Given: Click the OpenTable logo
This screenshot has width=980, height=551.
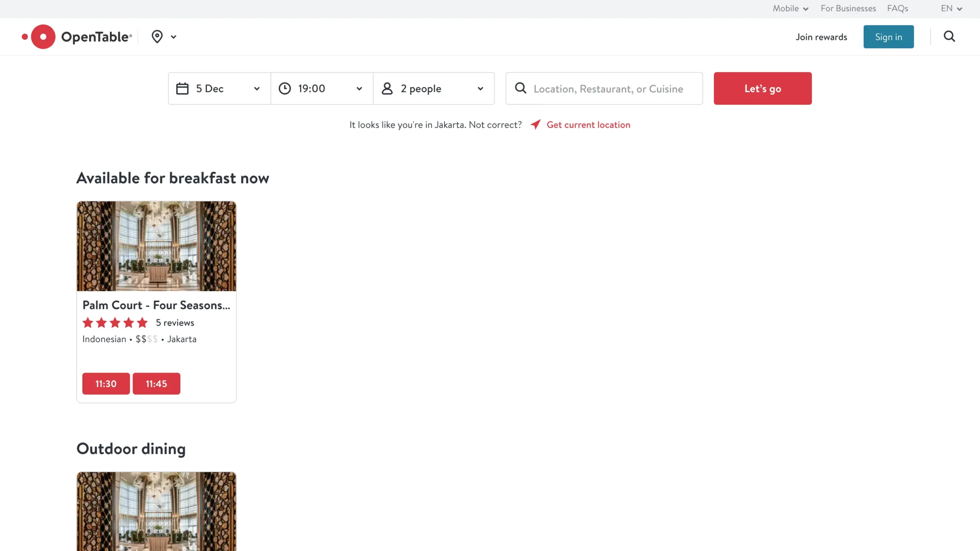Looking at the screenshot, I should tap(77, 36).
